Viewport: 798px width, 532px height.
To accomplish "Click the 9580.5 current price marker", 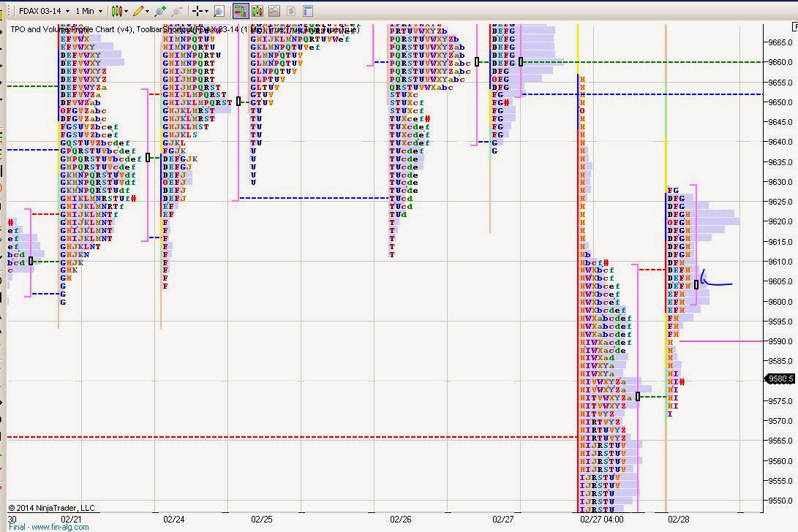I will click(780, 379).
